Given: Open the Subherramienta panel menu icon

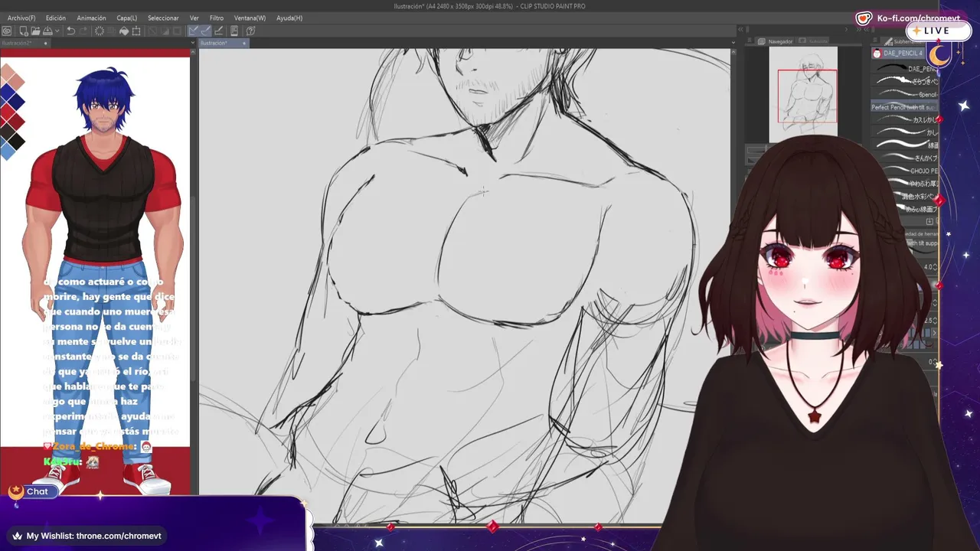Looking at the screenshot, I should click(x=875, y=40).
